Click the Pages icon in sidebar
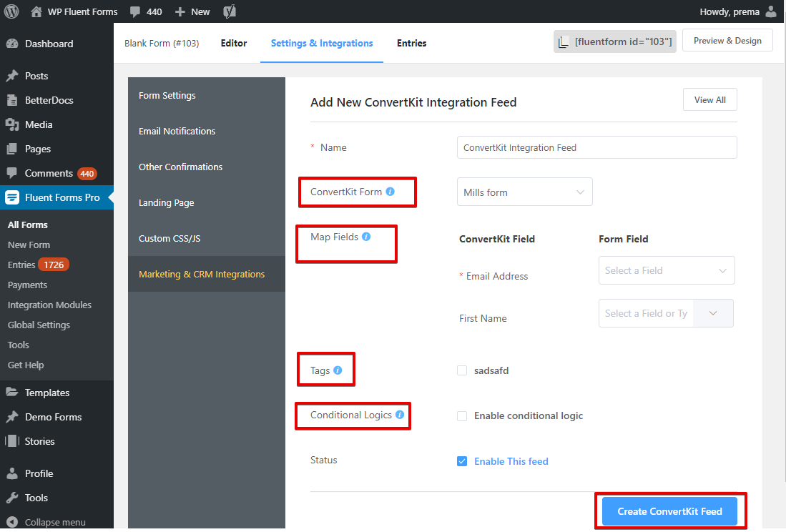 point(12,149)
